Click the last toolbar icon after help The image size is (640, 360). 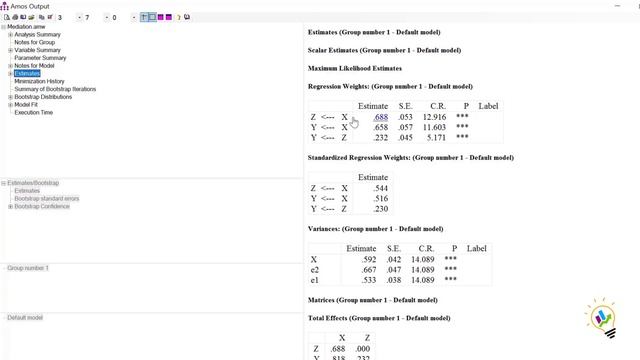(187, 17)
